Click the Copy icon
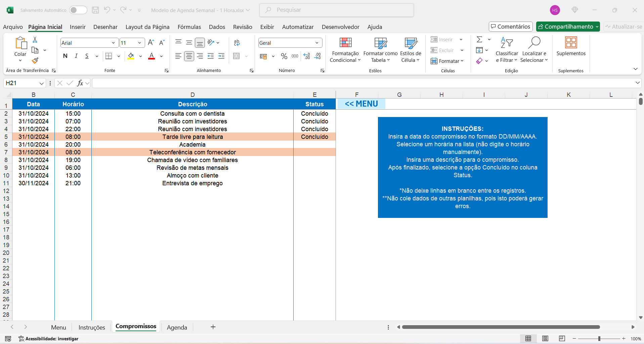 click(35, 50)
